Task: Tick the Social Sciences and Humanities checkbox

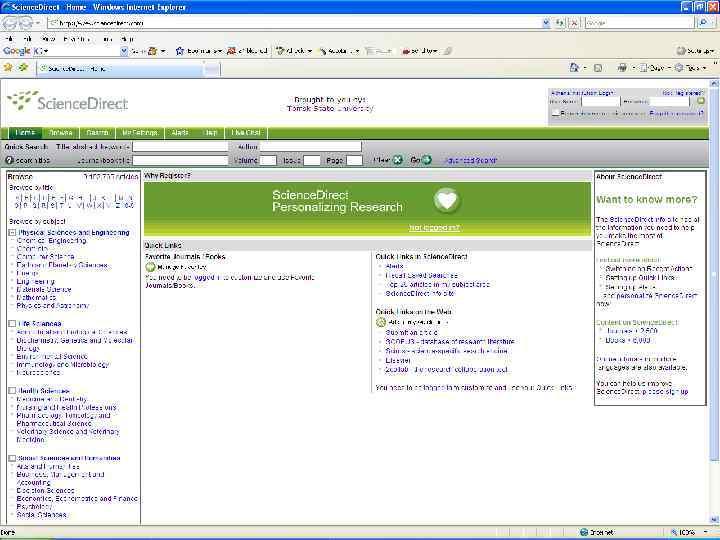Action: (x=12, y=458)
